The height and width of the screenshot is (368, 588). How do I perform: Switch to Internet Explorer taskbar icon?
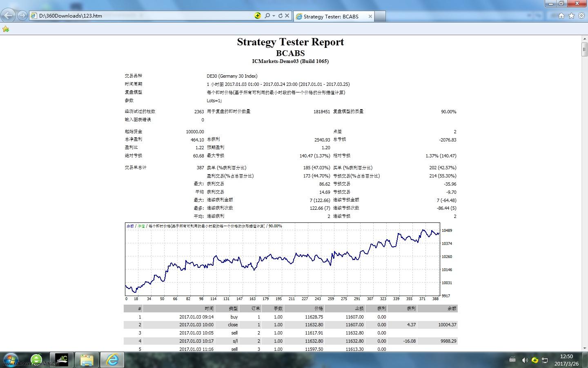tap(112, 360)
